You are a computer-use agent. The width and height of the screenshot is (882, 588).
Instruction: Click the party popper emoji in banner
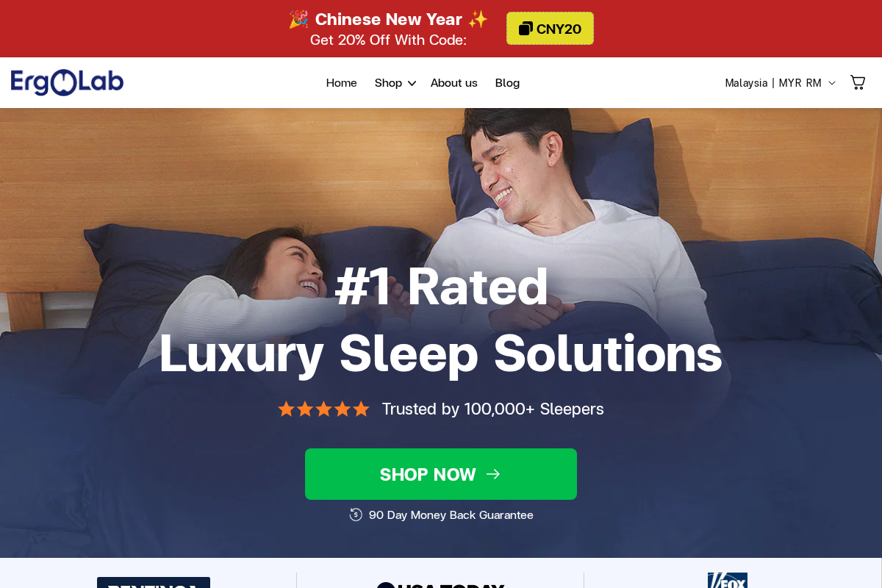(298, 19)
